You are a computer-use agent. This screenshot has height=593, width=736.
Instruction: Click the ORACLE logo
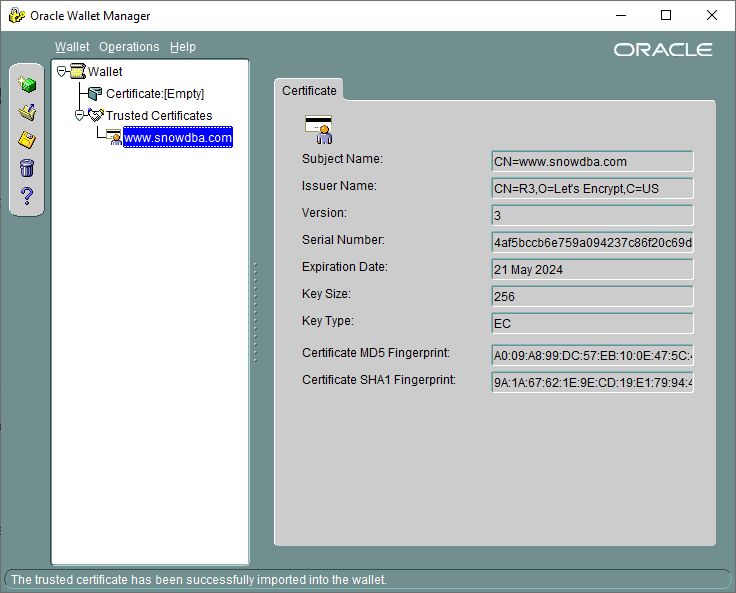[663, 49]
